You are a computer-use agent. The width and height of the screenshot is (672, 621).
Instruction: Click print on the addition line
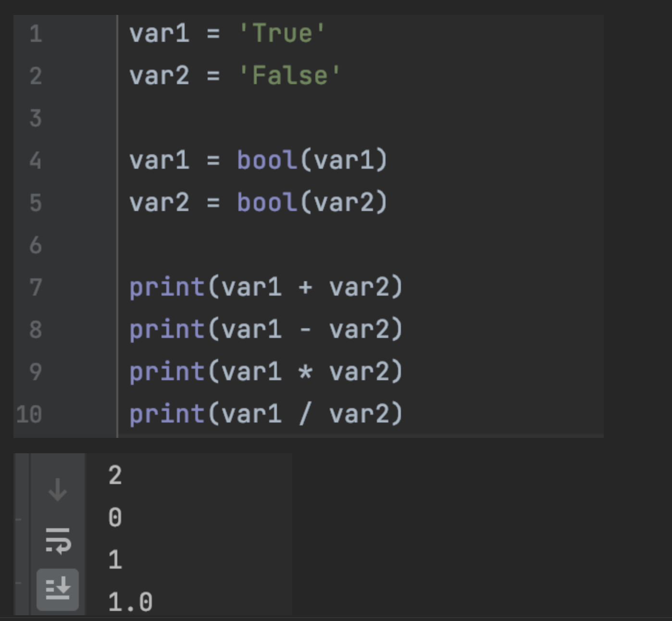coord(167,288)
